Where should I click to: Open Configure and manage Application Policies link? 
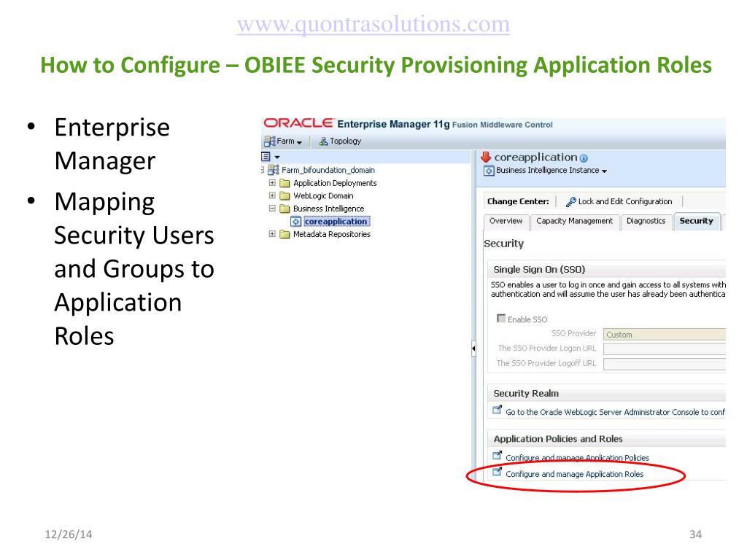pos(577,458)
